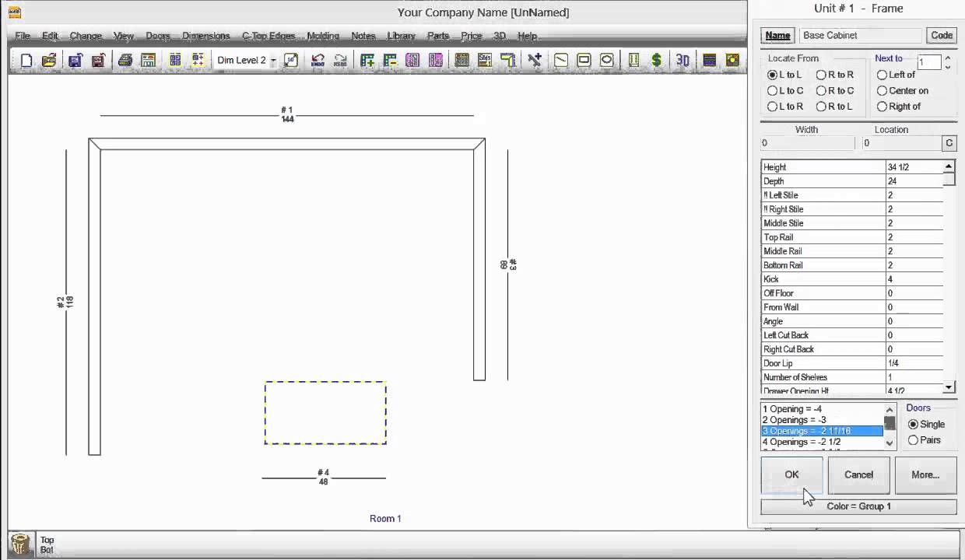Click the Location input field

coord(900,143)
